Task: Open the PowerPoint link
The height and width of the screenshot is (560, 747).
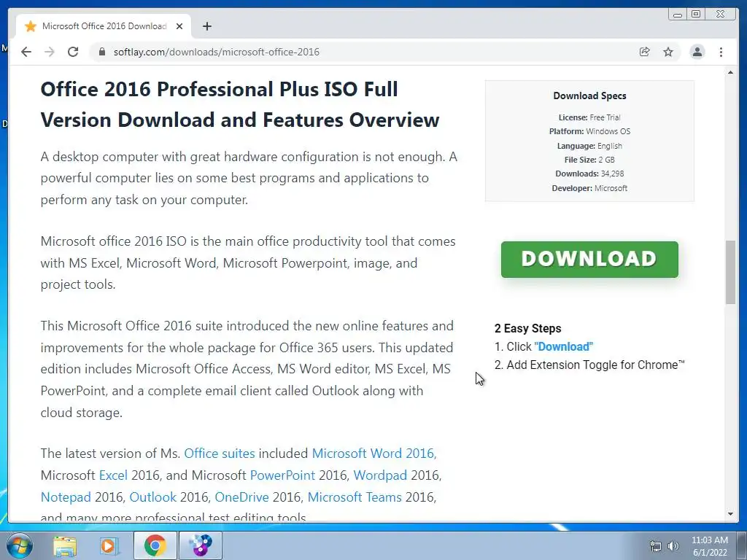Action: (x=282, y=475)
